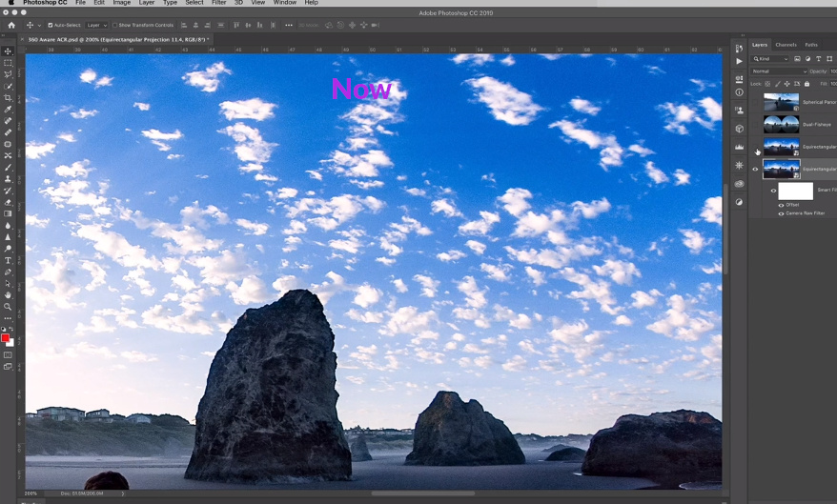Open the Apple menu
The width and height of the screenshot is (837, 504).
[x=10, y=3]
